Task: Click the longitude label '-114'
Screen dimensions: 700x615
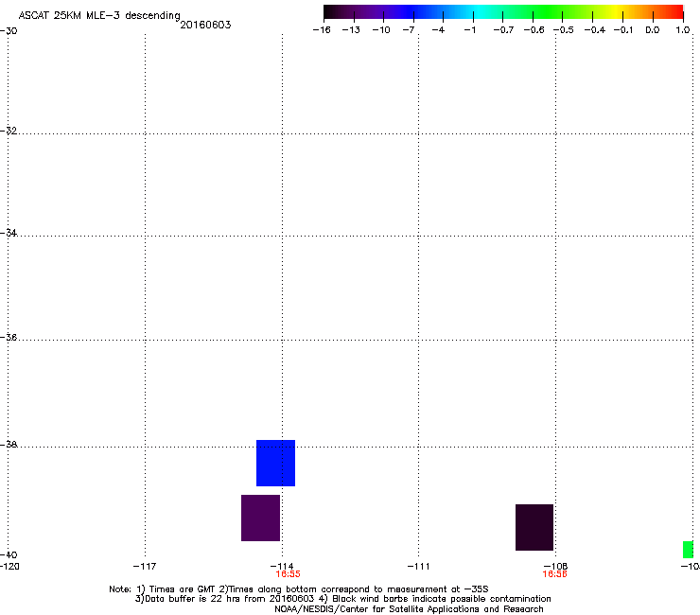Action: [x=282, y=567]
